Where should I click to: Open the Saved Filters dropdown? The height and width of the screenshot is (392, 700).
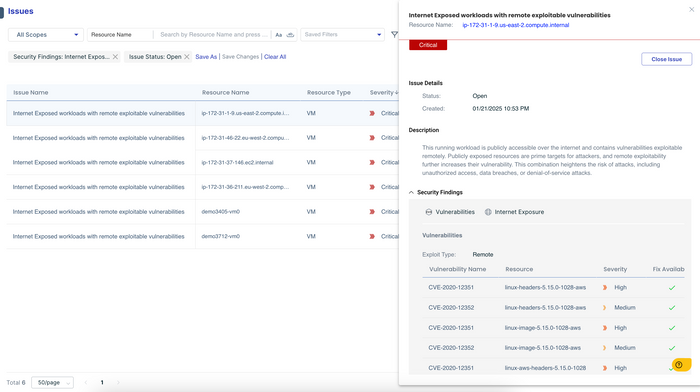click(x=342, y=34)
